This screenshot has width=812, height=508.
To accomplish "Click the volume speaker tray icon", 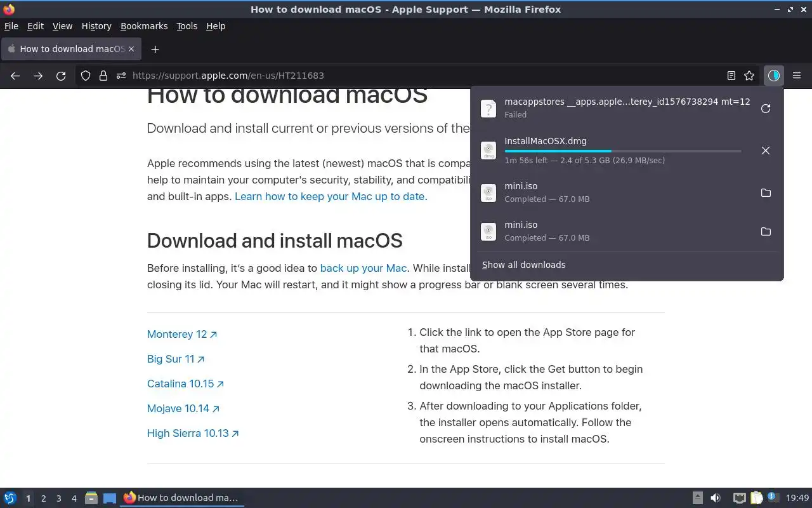I will click(x=716, y=498).
